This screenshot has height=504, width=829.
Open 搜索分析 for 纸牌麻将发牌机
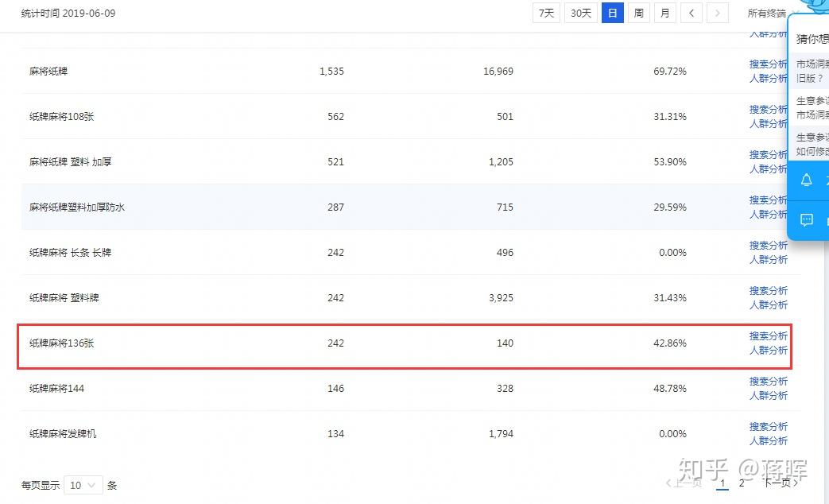coord(769,426)
